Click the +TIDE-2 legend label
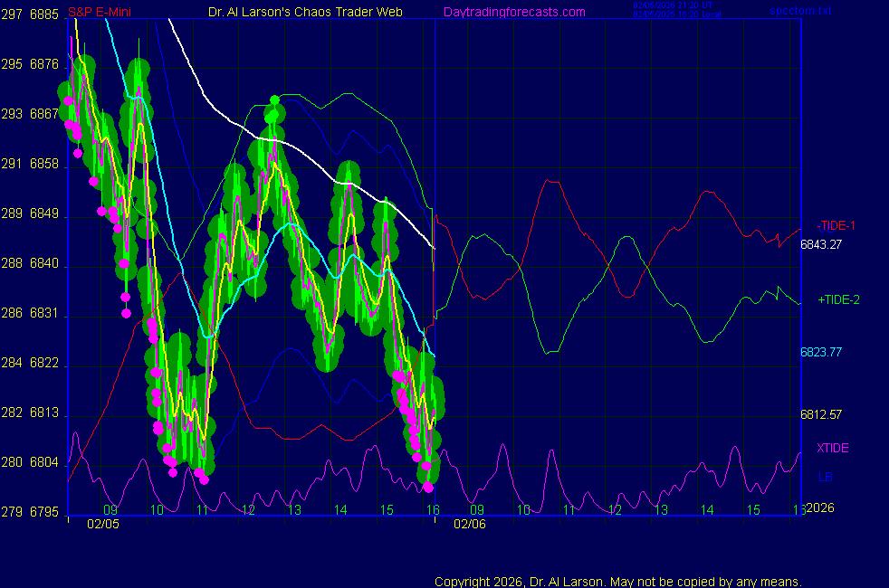Screen dimensions: 889x588 click(837, 299)
